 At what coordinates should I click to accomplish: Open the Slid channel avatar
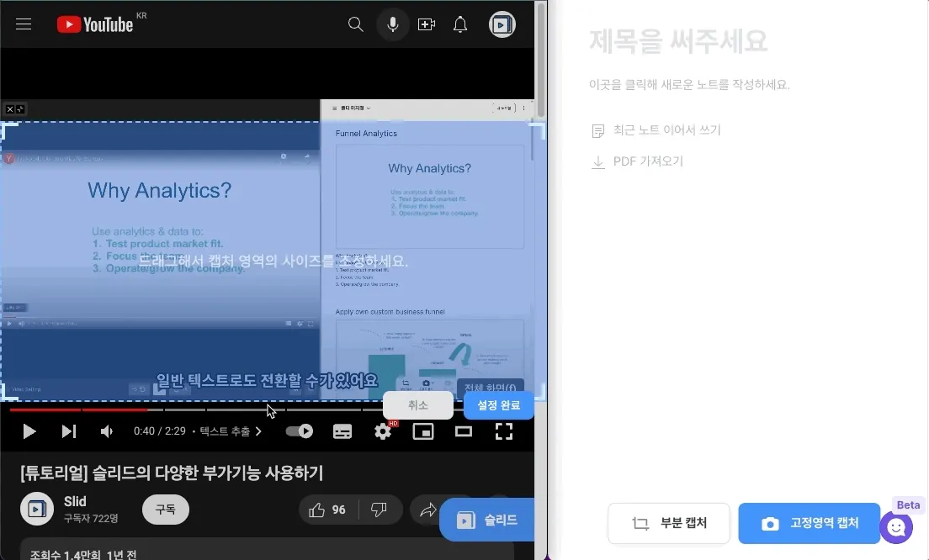coord(37,509)
